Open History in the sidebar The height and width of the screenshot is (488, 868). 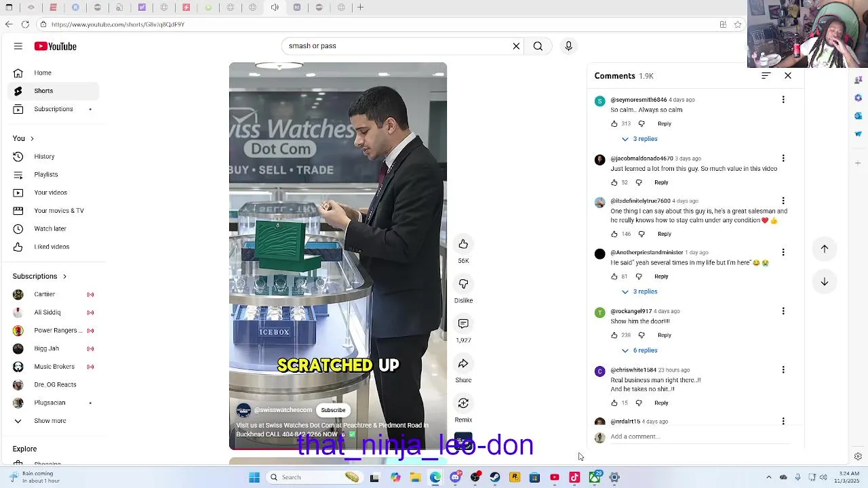(54, 157)
